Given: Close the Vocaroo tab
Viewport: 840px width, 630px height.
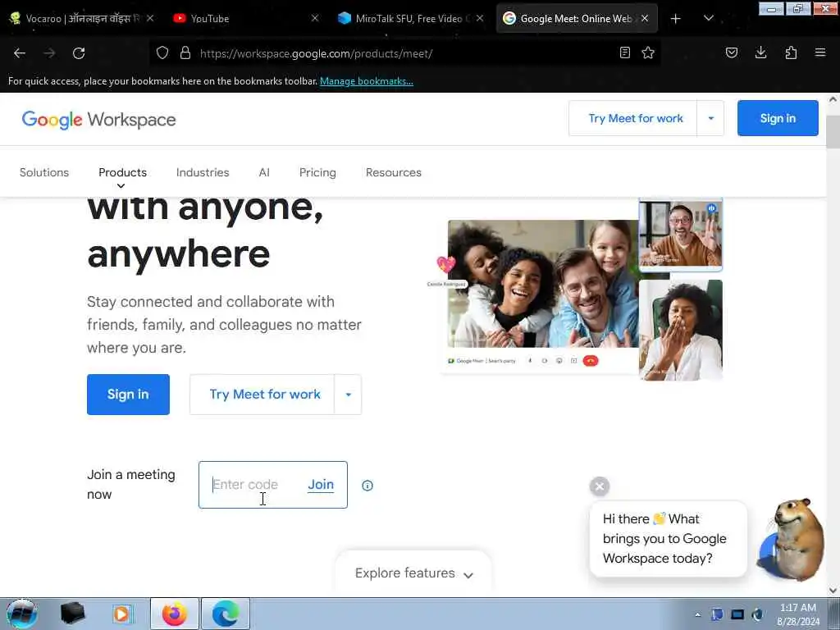Looking at the screenshot, I should point(150,18).
